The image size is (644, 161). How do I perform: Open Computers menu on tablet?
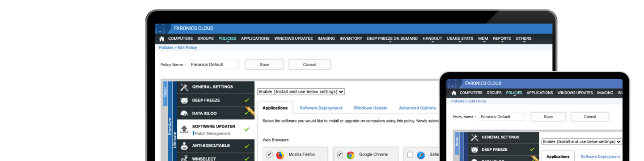(471, 93)
